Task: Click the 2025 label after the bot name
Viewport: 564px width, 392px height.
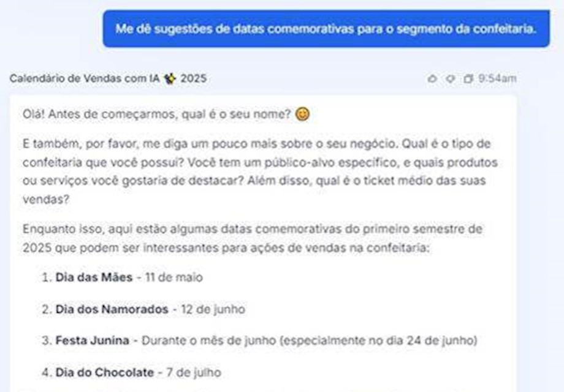Action: [x=193, y=78]
